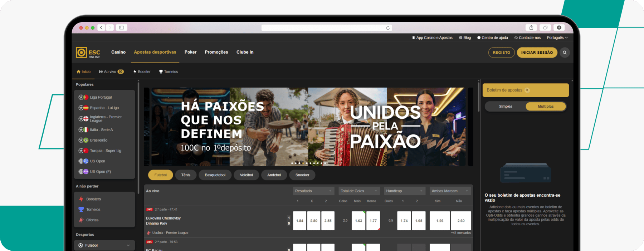The image size is (644, 251).
Task: Click the Ofertas icon in sidebar
Action: coord(81,220)
